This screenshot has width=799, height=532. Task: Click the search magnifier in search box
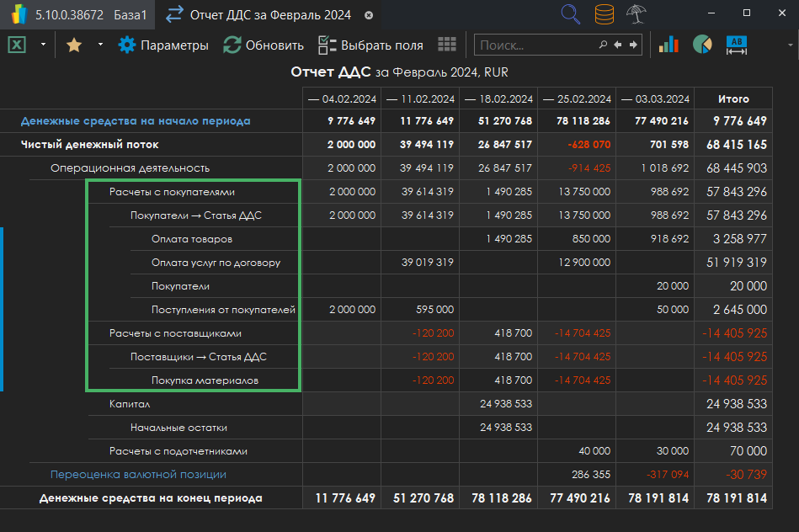pos(603,45)
